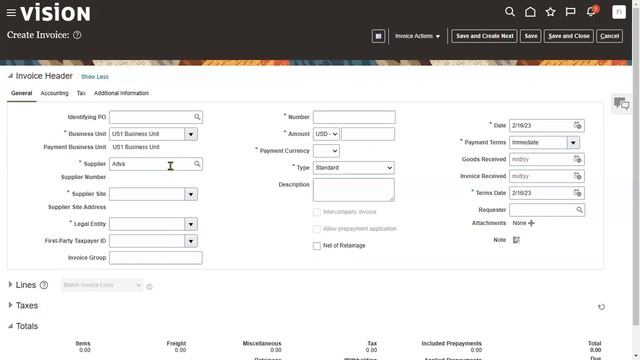Add attachment with plus icon

pyautogui.click(x=531, y=223)
